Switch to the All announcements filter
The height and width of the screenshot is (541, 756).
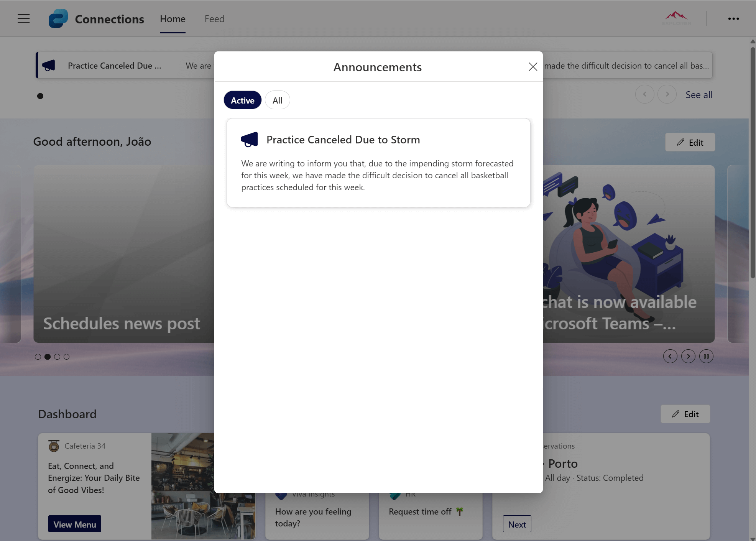point(277,100)
